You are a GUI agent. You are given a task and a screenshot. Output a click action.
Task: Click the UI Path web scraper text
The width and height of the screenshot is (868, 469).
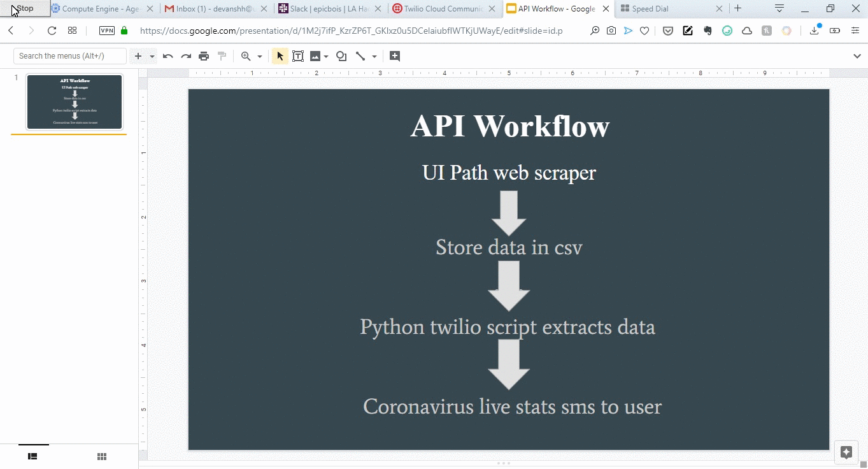tap(509, 172)
